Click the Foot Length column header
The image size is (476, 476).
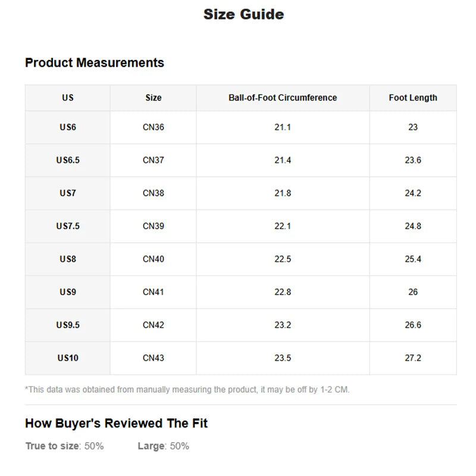coord(413,98)
